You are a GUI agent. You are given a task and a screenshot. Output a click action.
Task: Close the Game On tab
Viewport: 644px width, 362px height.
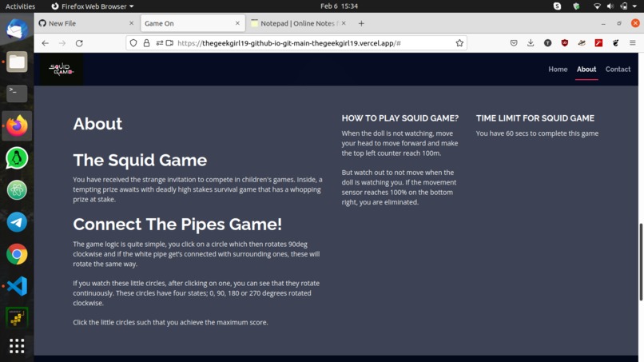(237, 23)
